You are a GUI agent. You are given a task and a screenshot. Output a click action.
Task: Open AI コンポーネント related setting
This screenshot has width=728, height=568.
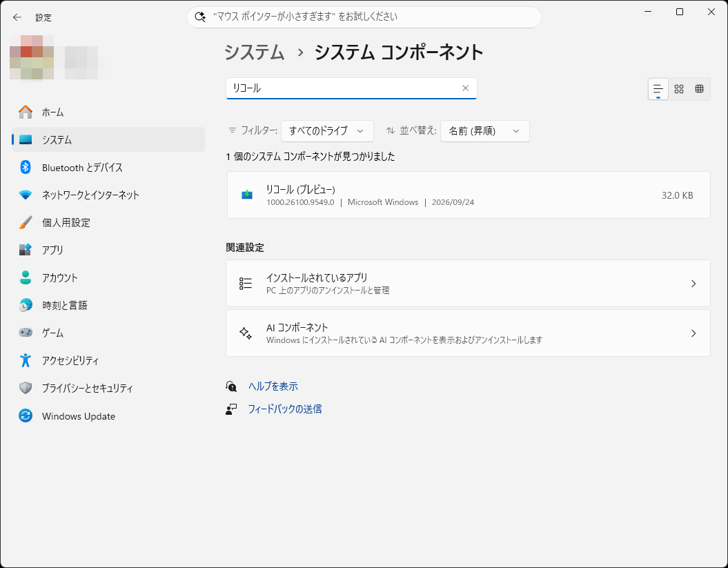[468, 333]
